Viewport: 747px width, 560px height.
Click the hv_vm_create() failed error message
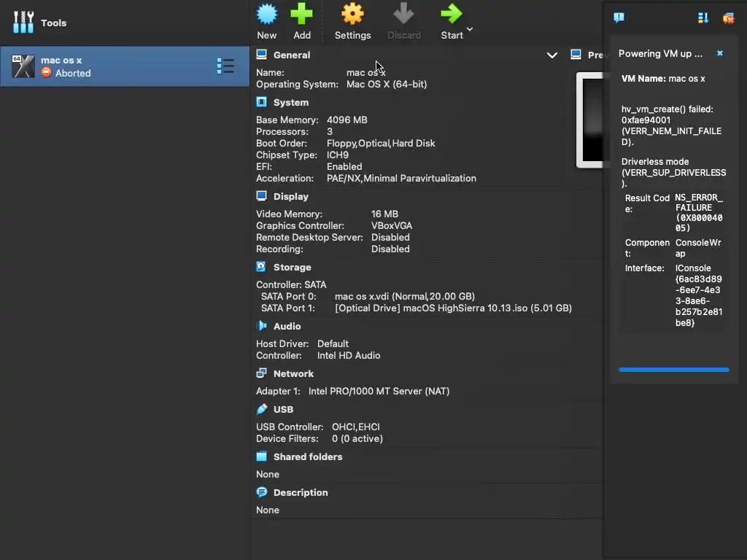coord(671,125)
